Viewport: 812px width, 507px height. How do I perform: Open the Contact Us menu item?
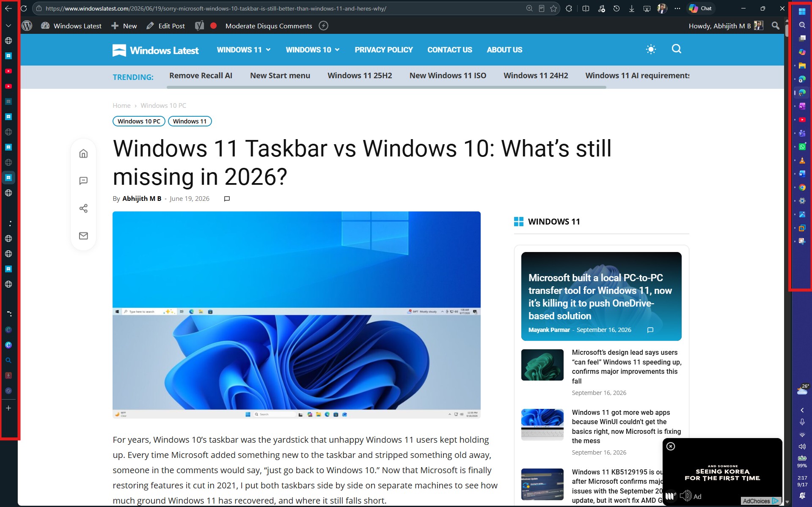point(449,50)
